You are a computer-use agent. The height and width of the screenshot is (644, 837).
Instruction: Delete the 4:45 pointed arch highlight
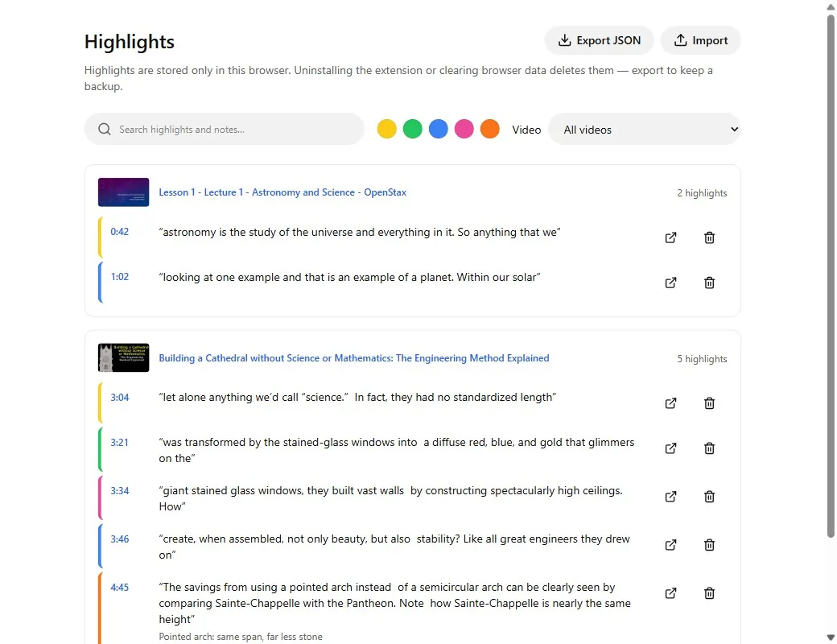(709, 593)
